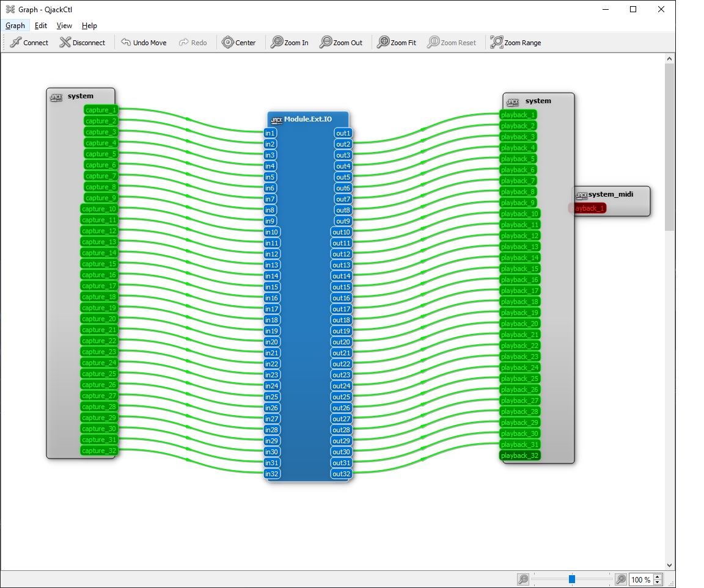This screenshot has height=588, width=704.
Task: Select the capture_32 port
Action: 99,451
